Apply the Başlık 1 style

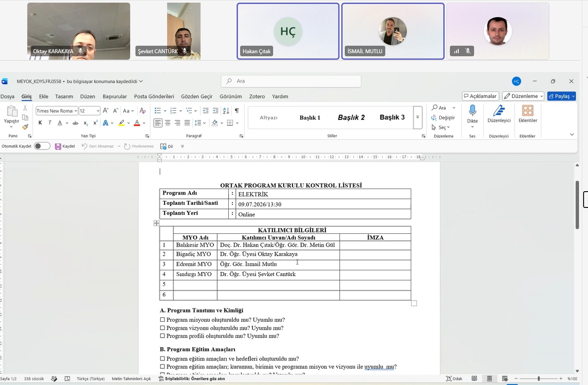[x=310, y=118]
